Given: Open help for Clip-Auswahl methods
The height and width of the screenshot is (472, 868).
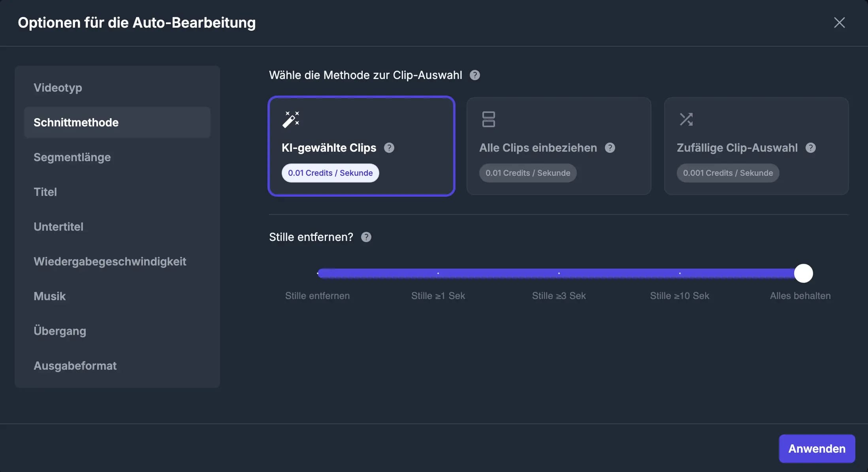Looking at the screenshot, I should (x=474, y=75).
